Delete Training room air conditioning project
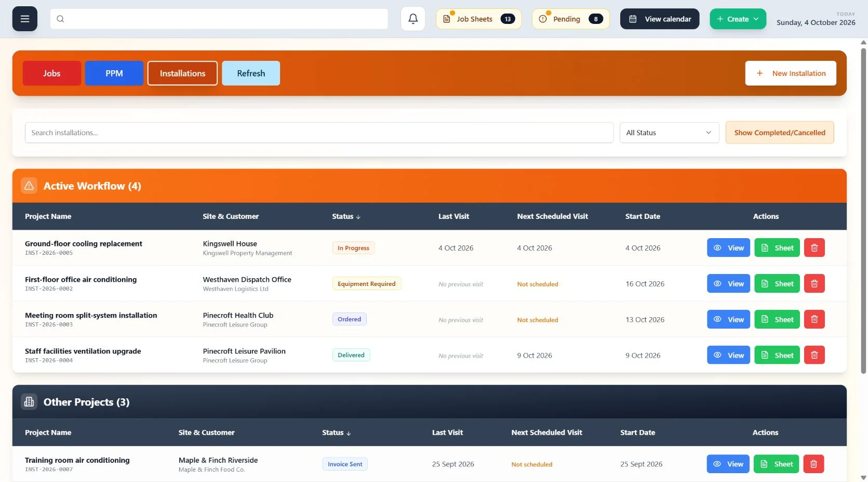Screen dimensions: 868x482 point(813,464)
